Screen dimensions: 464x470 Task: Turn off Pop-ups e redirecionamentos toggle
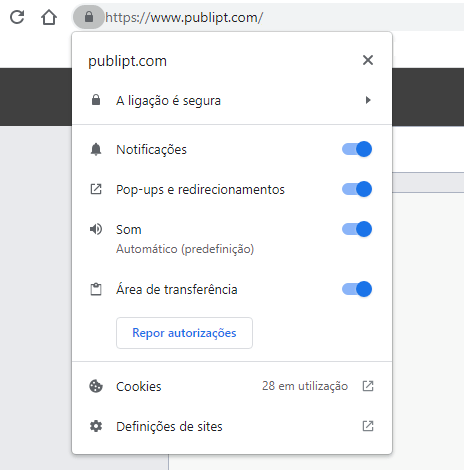(x=357, y=189)
